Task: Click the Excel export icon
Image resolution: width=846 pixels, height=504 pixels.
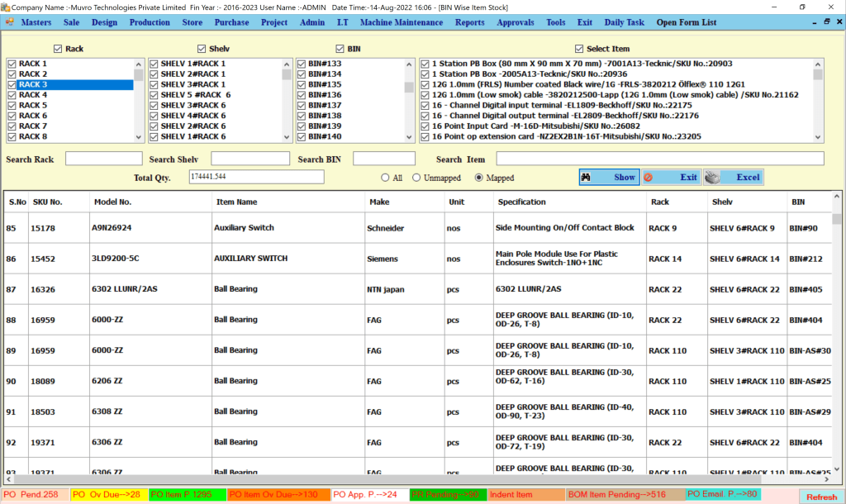Action: [x=712, y=177]
